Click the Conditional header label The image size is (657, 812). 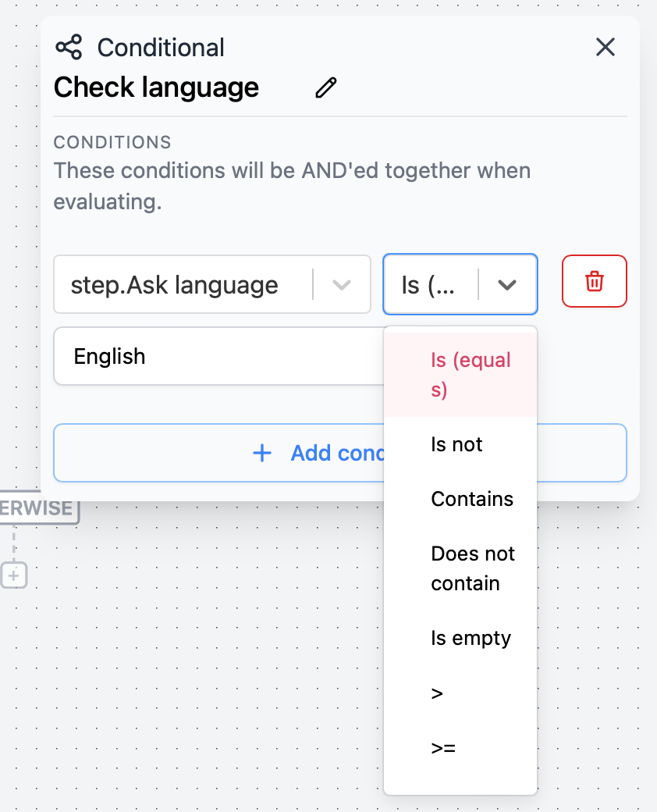tap(161, 47)
